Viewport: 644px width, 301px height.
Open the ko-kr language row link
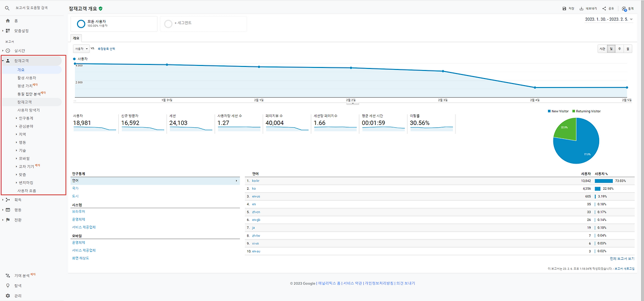[256, 181]
